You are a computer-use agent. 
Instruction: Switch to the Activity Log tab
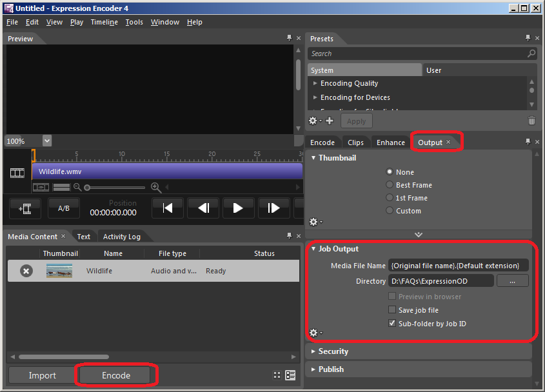pos(122,237)
